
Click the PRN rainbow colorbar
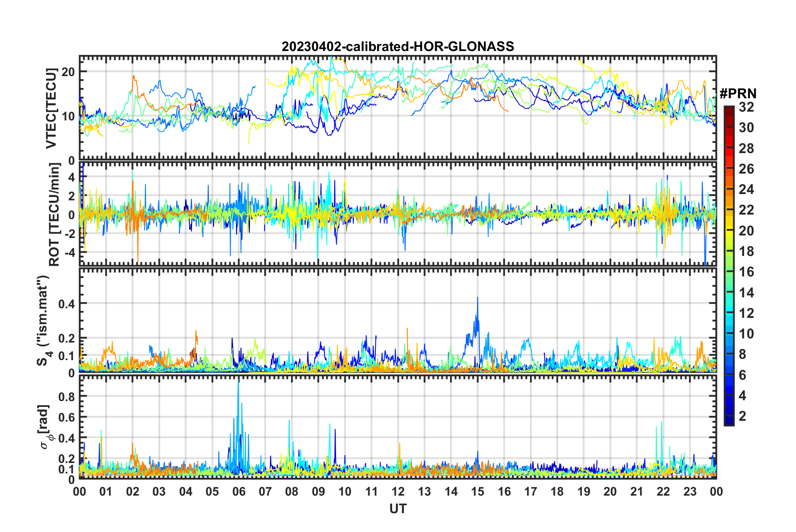(x=729, y=266)
